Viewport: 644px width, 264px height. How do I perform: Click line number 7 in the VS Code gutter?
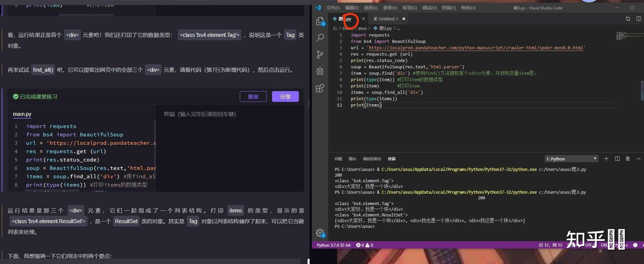click(341, 73)
